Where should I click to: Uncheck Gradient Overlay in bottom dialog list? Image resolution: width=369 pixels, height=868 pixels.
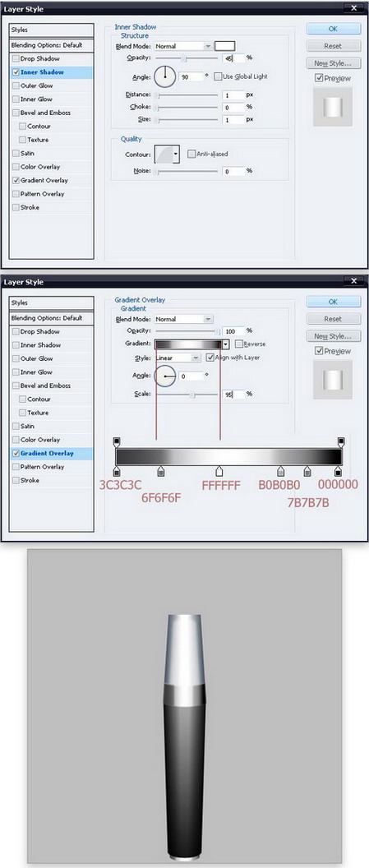(16, 454)
